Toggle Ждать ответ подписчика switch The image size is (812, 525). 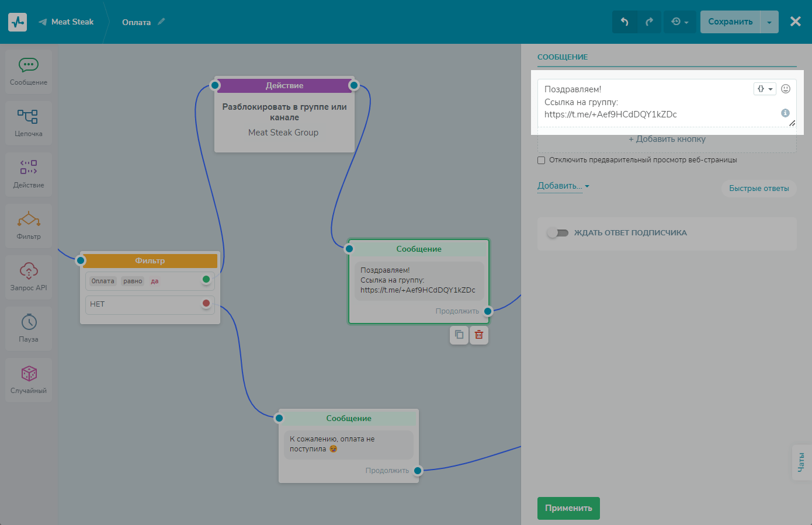(557, 233)
